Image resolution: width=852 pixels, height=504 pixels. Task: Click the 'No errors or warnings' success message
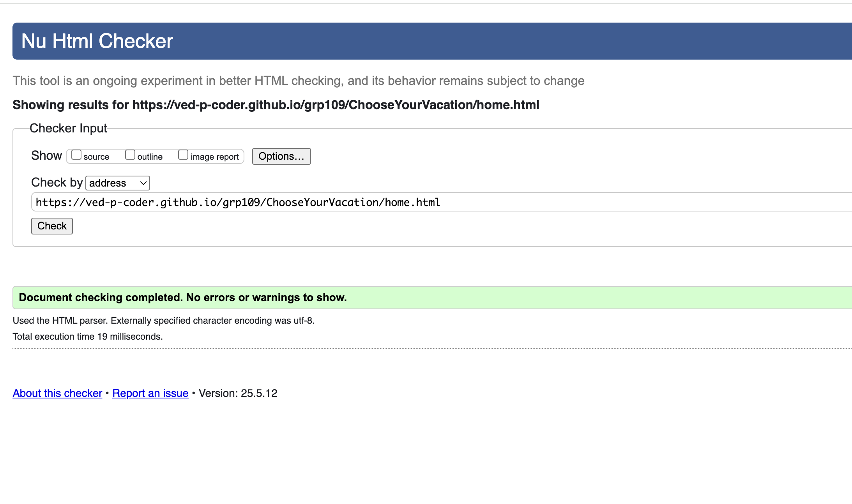(x=432, y=298)
